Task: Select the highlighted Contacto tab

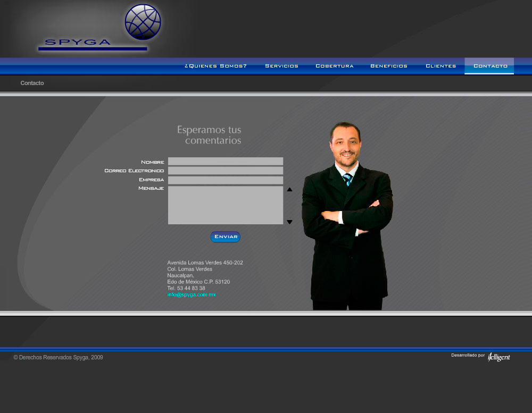Action: pos(489,66)
